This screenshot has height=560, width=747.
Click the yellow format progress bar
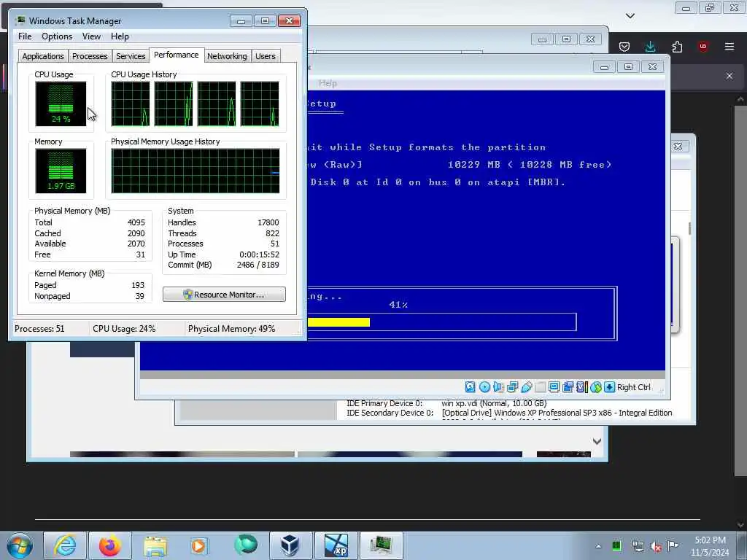tap(338, 322)
